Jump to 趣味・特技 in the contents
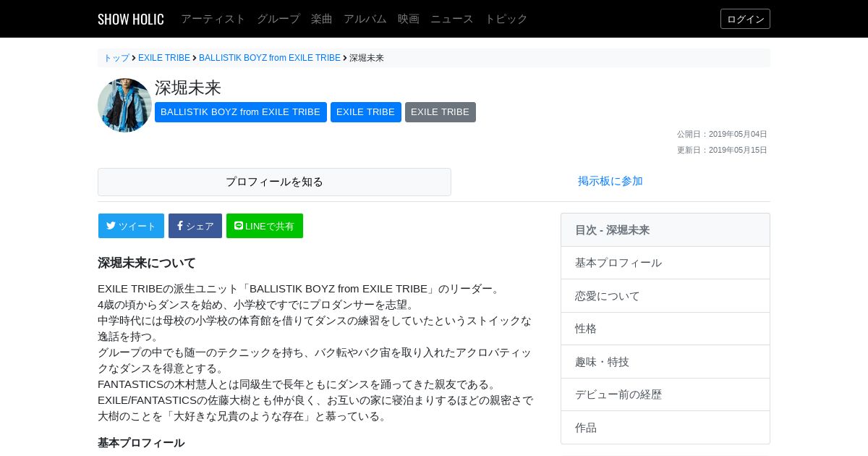The height and width of the screenshot is (456, 868). pyautogui.click(x=665, y=362)
